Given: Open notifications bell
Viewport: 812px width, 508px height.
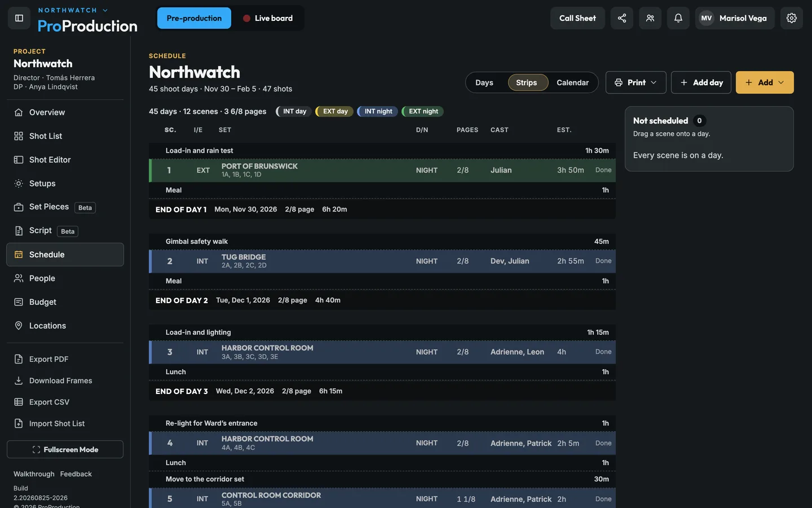Looking at the screenshot, I should pyautogui.click(x=678, y=18).
